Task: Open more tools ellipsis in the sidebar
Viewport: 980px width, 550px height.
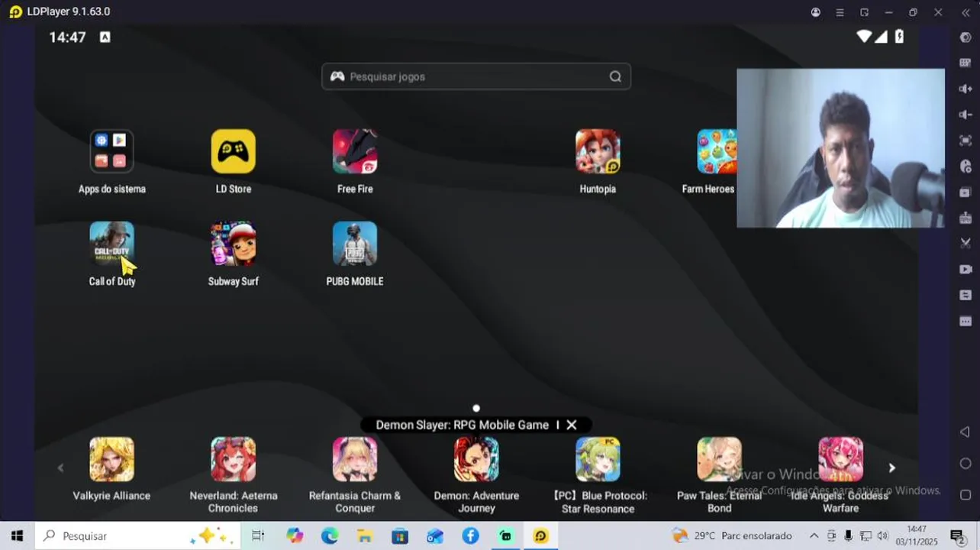Action: 965,321
